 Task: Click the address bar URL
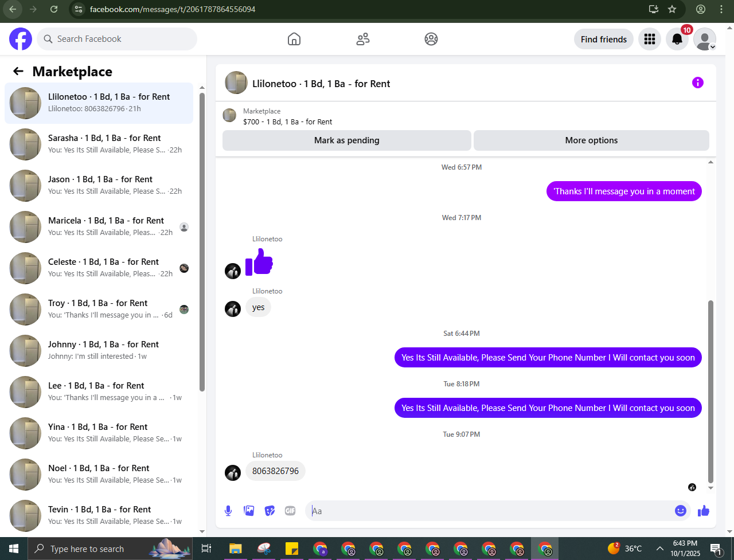click(173, 9)
